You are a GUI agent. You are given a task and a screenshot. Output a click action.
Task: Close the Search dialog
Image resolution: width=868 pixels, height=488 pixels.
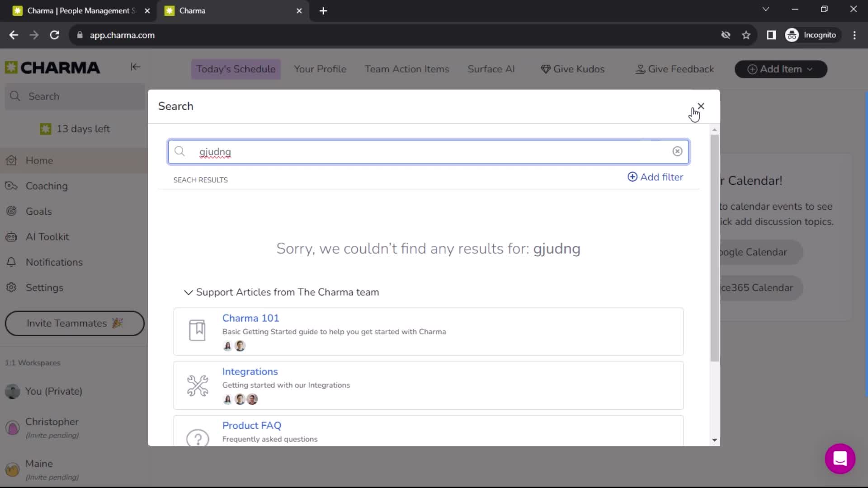pyautogui.click(x=701, y=106)
